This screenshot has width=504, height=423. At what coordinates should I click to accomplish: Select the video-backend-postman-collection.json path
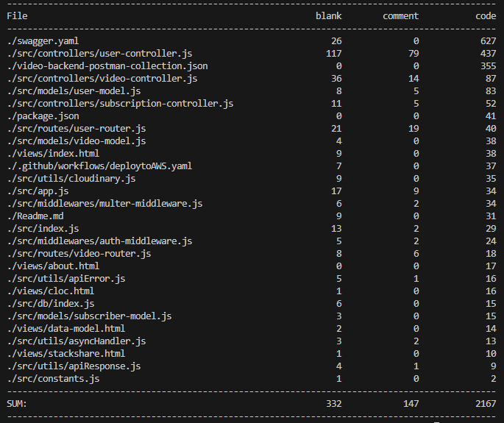(x=107, y=65)
